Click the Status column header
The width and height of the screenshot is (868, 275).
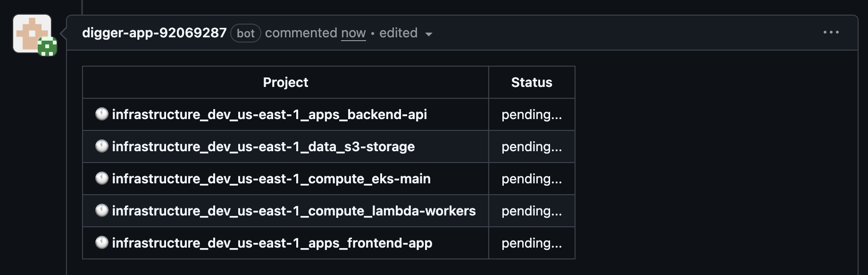[532, 82]
